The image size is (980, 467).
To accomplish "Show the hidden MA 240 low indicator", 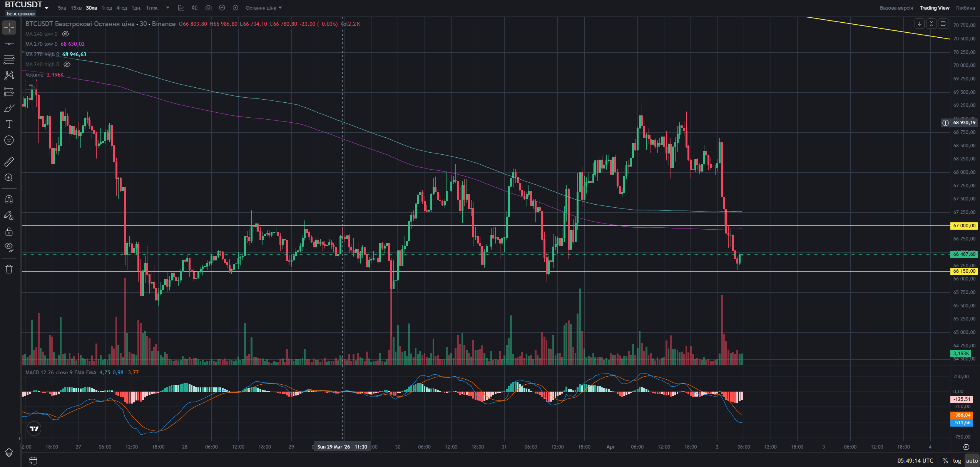I will pyautogui.click(x=65, y=34).
